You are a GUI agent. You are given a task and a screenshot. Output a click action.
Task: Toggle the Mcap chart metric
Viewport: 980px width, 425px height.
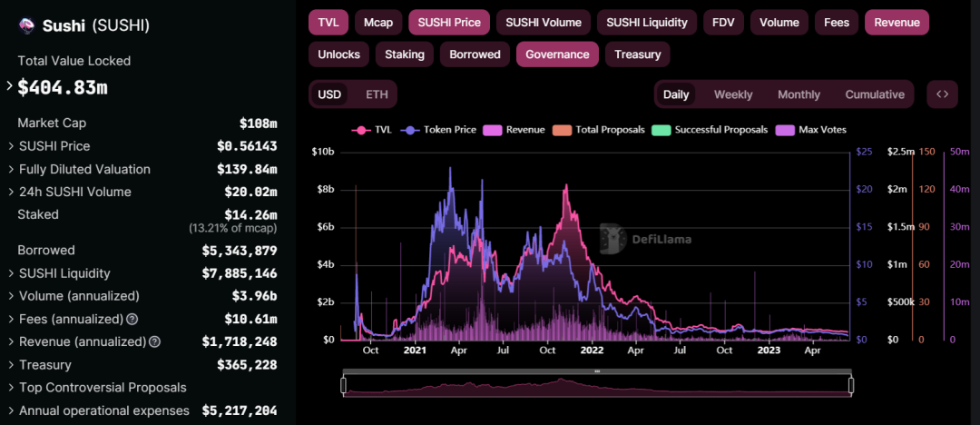378,23
